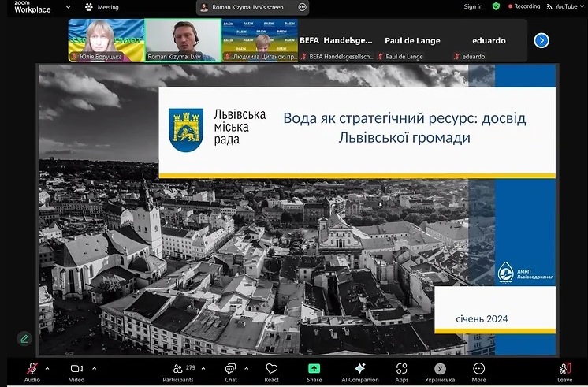Click the green annotate pencil icon
588x387 pixels.
coord(24,339)
